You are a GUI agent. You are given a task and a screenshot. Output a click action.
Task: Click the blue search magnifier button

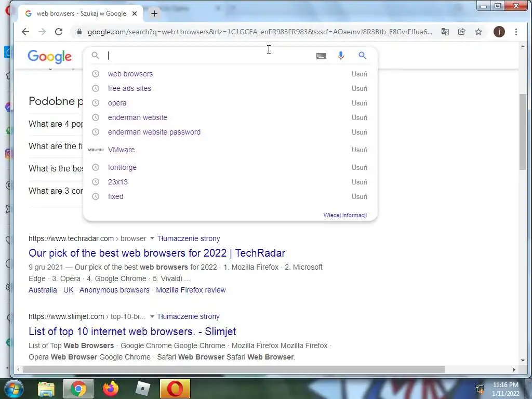tap(362, 56)
